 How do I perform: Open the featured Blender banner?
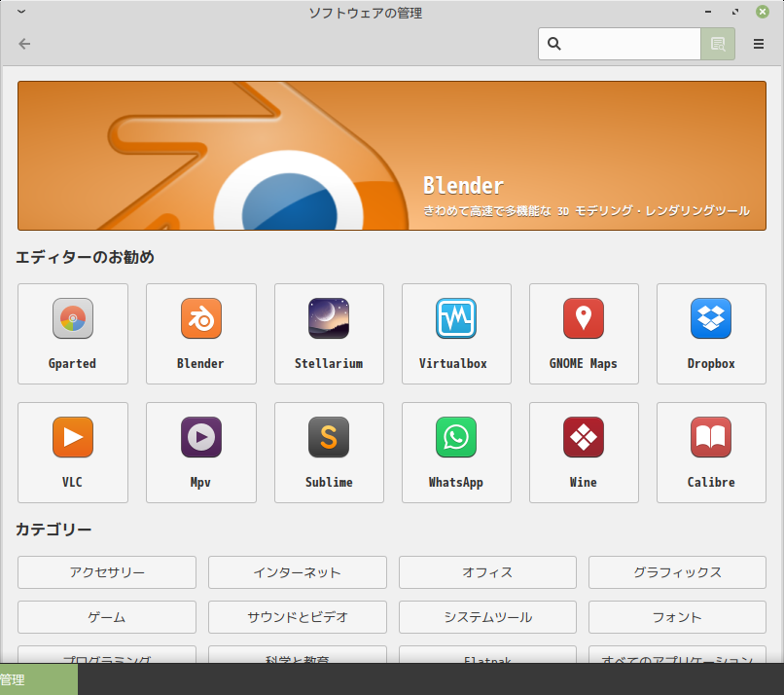coord(392,156)
